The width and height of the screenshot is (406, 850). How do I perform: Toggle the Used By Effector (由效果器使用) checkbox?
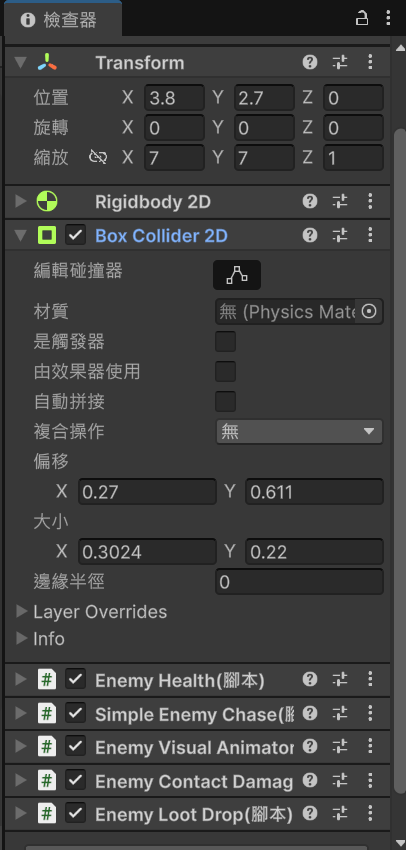coord(225,372)
